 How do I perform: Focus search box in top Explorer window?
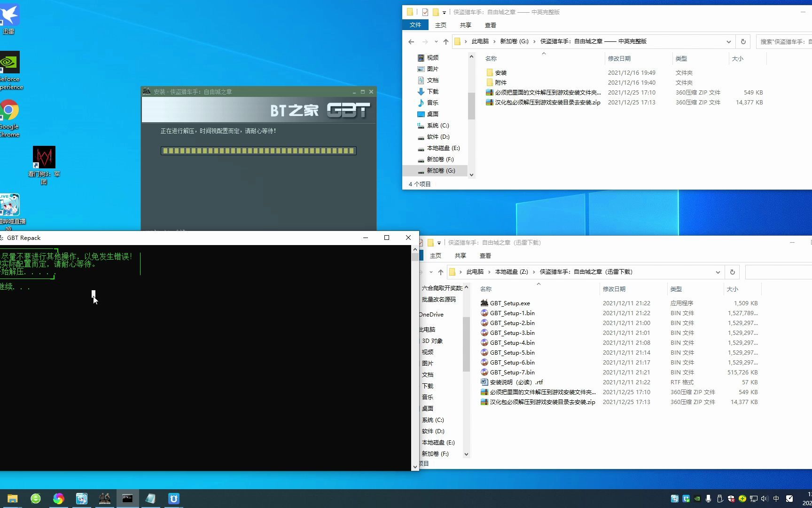point(785,42)
